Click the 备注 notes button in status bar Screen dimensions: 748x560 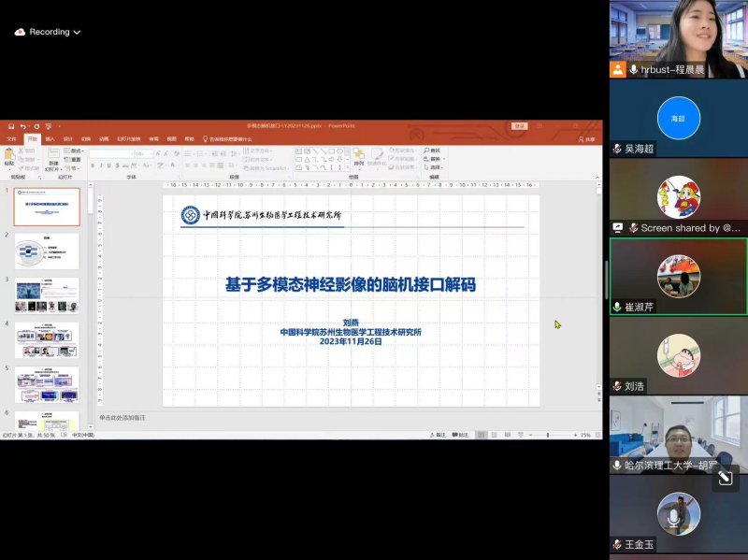pos(438,435)
